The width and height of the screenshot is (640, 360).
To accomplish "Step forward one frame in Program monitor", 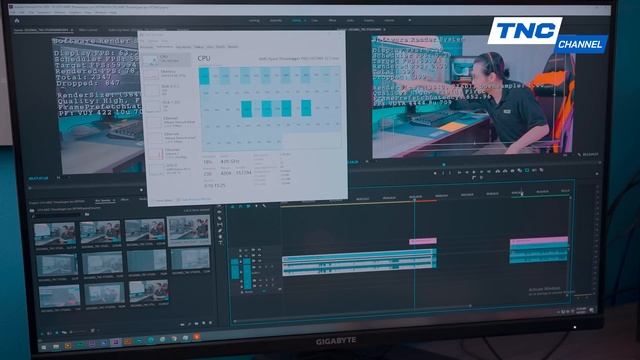I will 481,171.
